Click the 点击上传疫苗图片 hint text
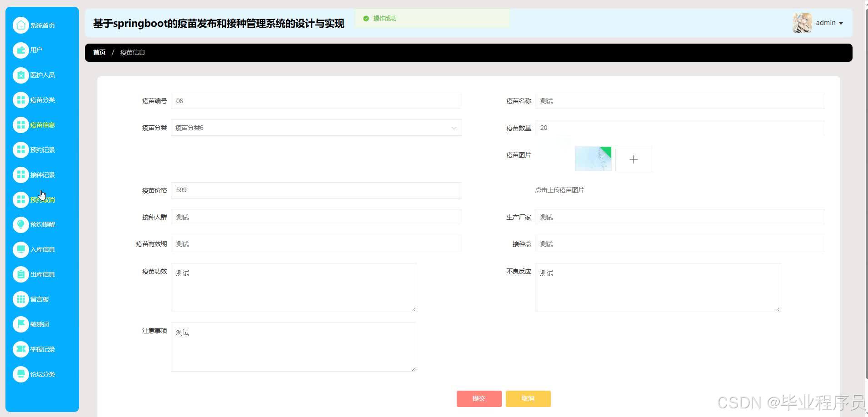Screen dimensions: 868x417 (559, 190)
